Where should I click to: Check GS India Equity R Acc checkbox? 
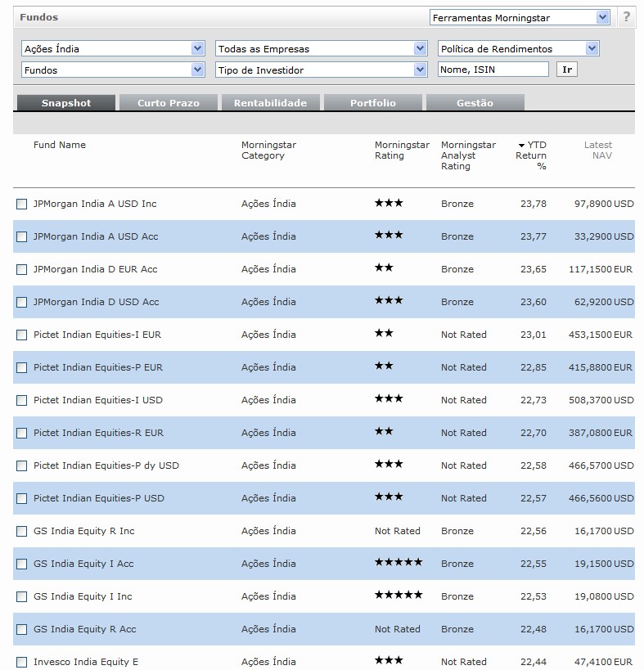click(x=21, y=629)
